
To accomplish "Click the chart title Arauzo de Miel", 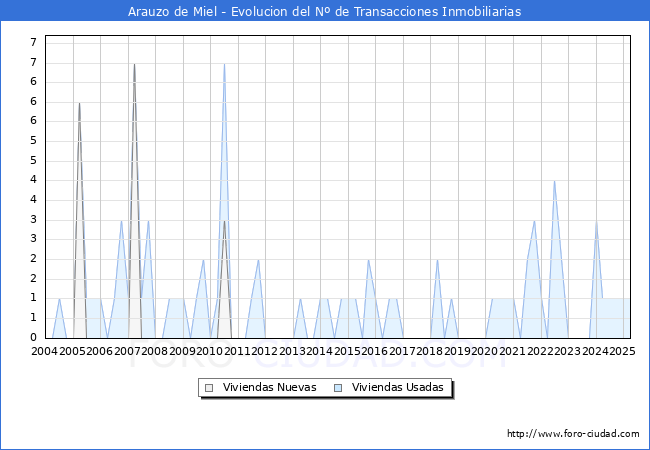I will coord(172,11).
